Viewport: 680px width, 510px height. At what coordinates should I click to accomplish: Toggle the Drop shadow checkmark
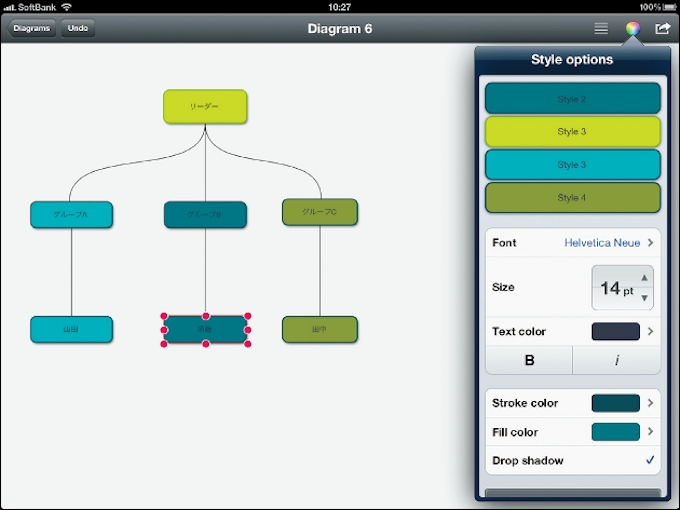tap(650, 461)
